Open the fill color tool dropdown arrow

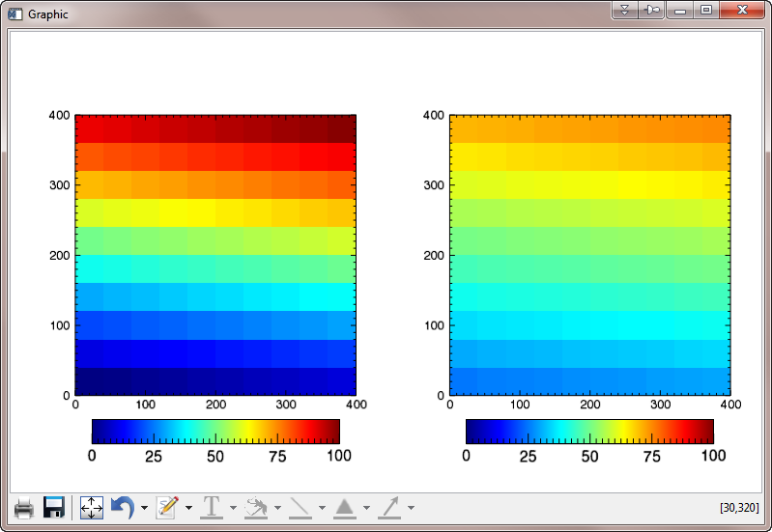(x=277, y=508)
